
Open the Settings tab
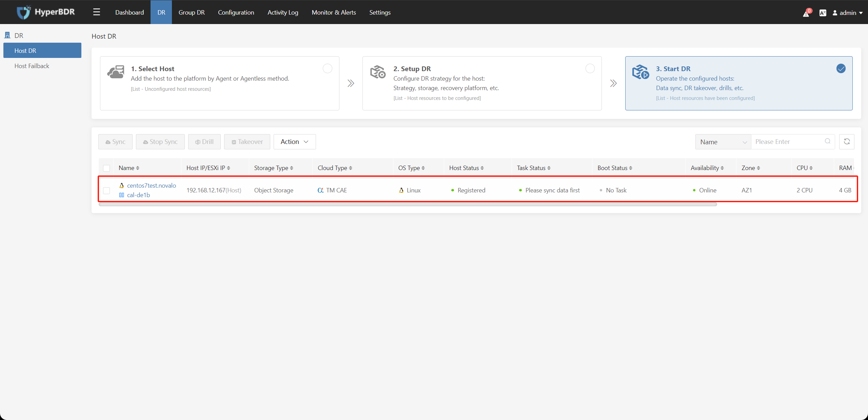[380, 12]
